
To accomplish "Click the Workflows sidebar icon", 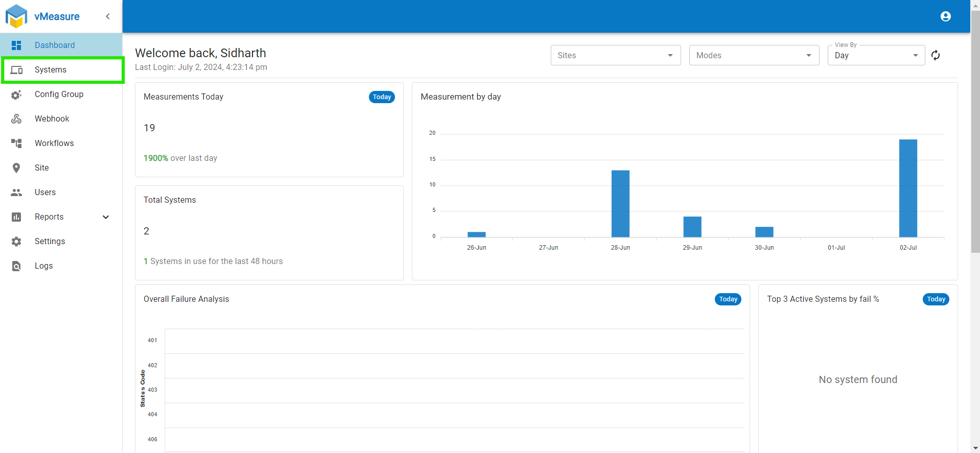I will click(16, 143).
